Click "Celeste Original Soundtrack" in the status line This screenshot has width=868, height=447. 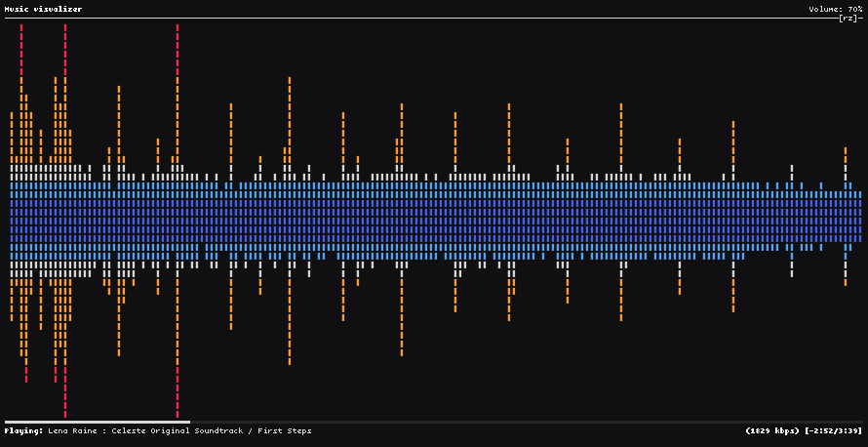(178, 431)
